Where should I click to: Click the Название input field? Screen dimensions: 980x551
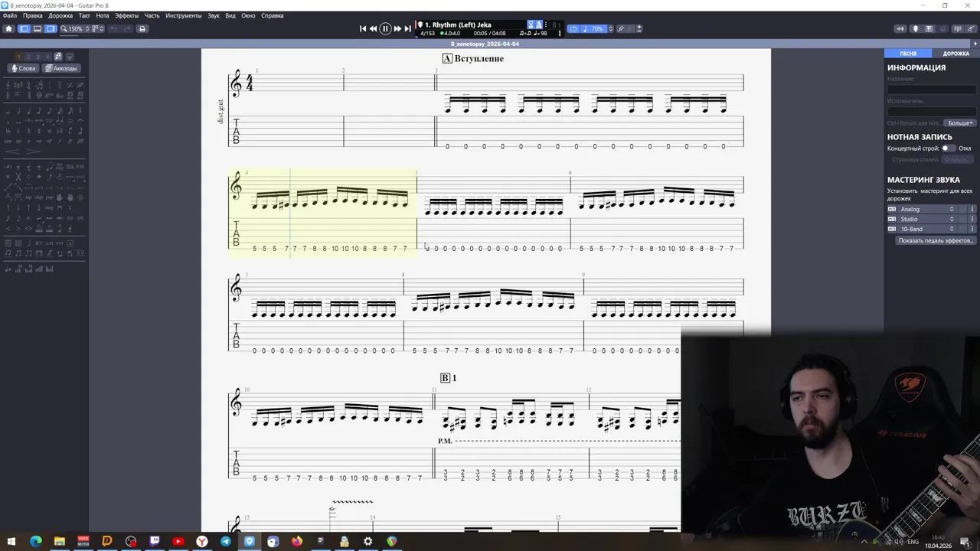[x=932, y=90]
